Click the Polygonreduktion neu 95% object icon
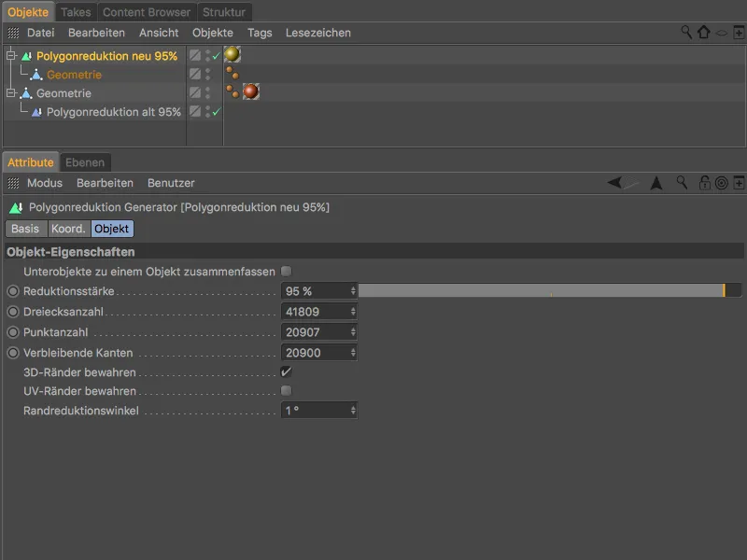The image size is (747, 560). click(x=27, y=56)
